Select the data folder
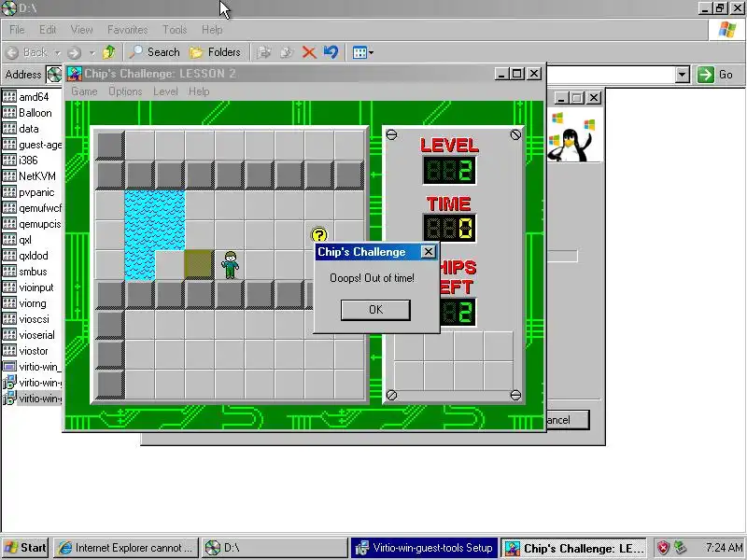The width and height of the screenshot is (747, 560). [x=21, y=129]
